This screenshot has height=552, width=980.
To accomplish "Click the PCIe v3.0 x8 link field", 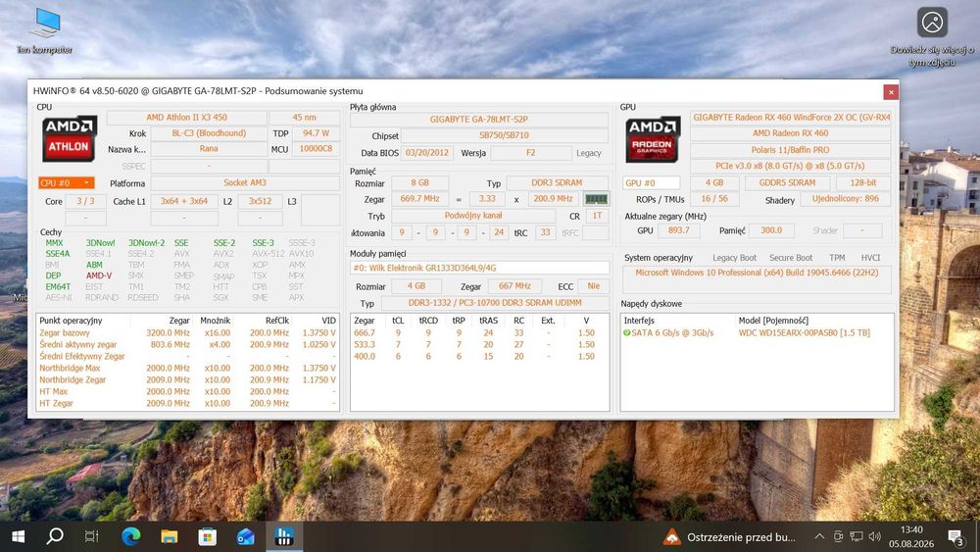I will point(791,166).
